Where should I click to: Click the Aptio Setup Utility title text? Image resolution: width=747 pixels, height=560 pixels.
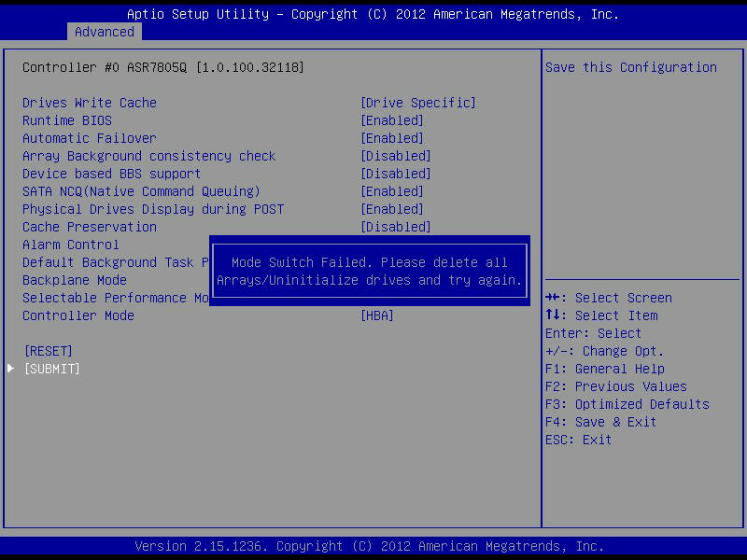coord(373,14)
